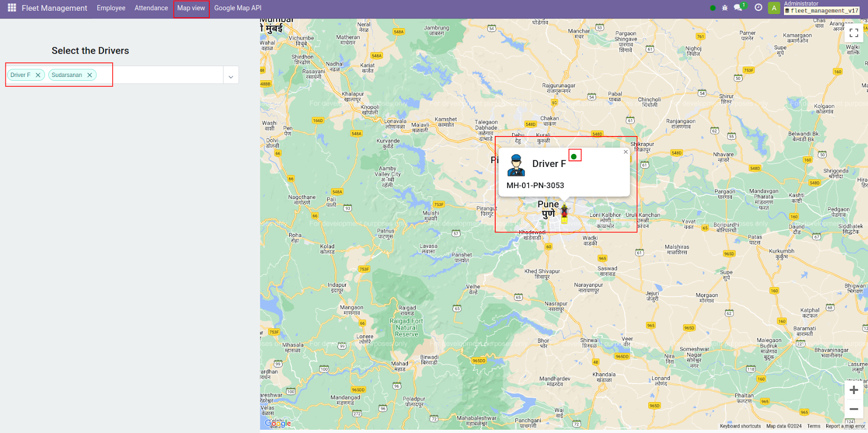Viewport: 868px width, 433px height.
Task: Click the green status dot in Driver F popup
Action: coord(574,157)
